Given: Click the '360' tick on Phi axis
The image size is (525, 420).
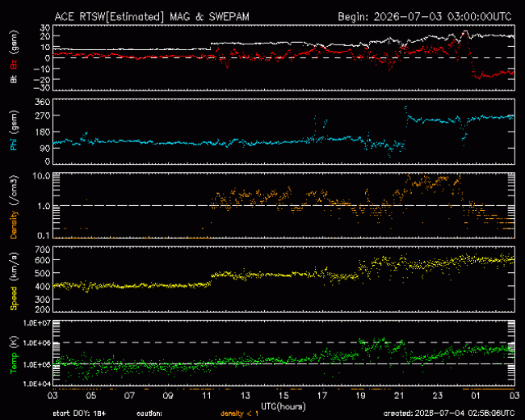Looking at the screenshot, I should point(43,102).
